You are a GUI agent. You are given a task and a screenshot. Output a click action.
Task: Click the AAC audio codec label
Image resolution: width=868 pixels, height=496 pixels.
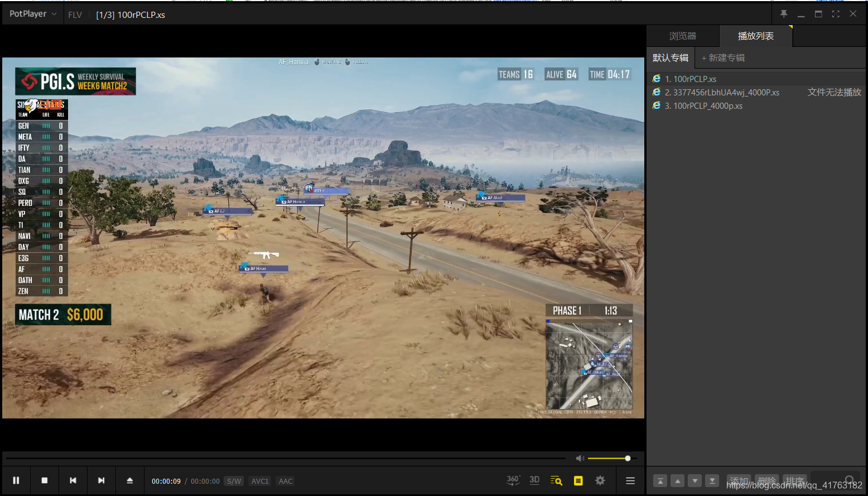pos(286,481)
